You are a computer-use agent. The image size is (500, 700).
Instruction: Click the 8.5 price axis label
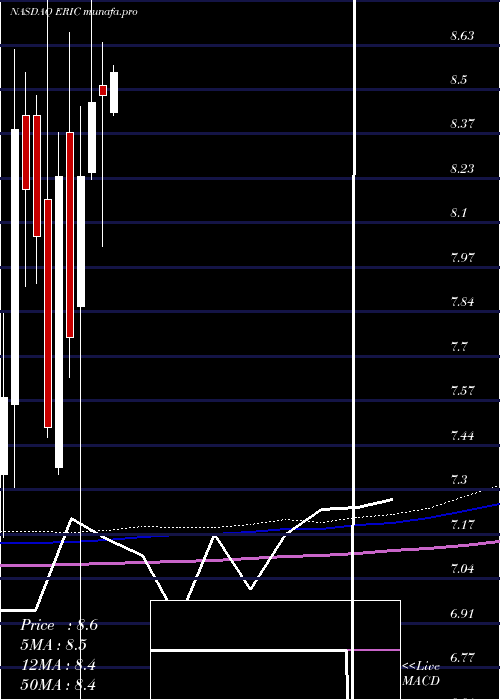[458, 80]
